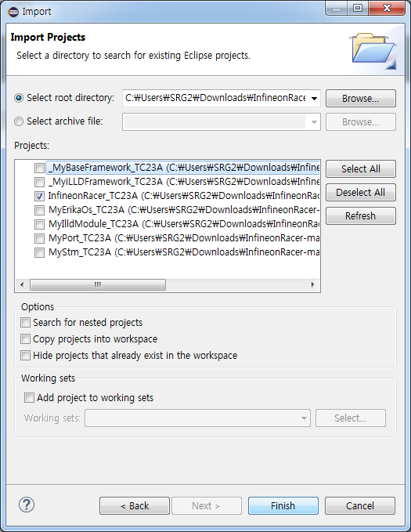Close the Import dialog with the X

(387, 8)
